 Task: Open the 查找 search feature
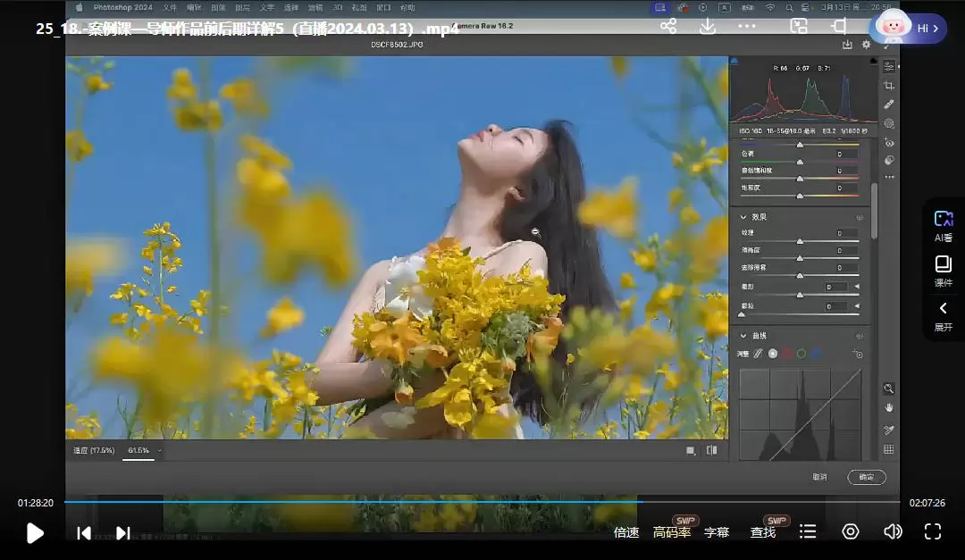click(x=763, y=532)
